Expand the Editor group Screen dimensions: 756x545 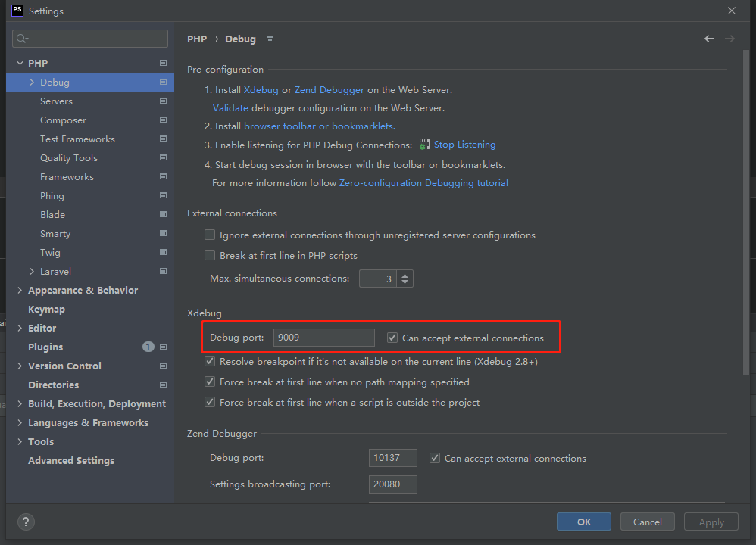(x=20, y=328)
